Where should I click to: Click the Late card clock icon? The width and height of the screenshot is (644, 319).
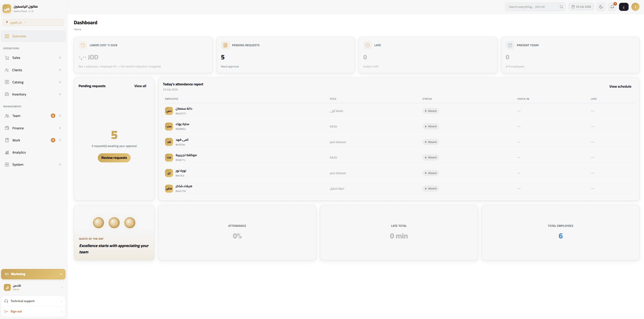368,45
